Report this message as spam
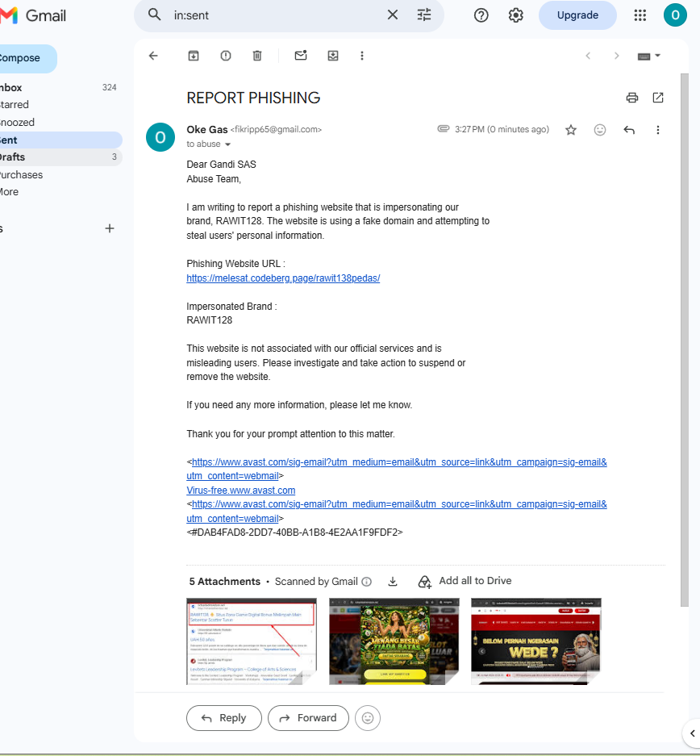 tap(226, 56)
